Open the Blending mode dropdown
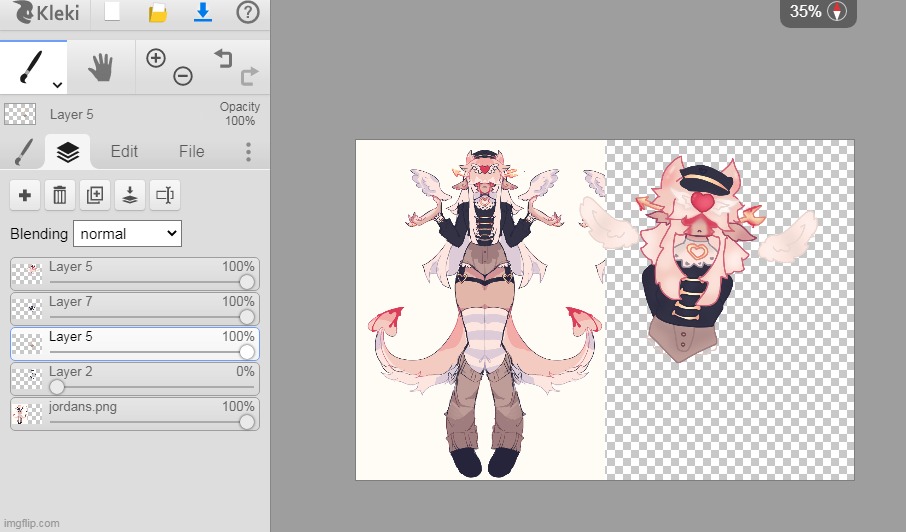 tap(127, 234)
